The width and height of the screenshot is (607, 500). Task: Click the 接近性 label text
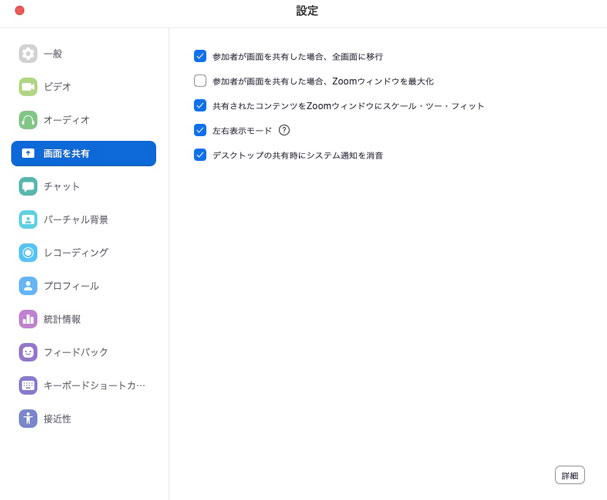57,419
